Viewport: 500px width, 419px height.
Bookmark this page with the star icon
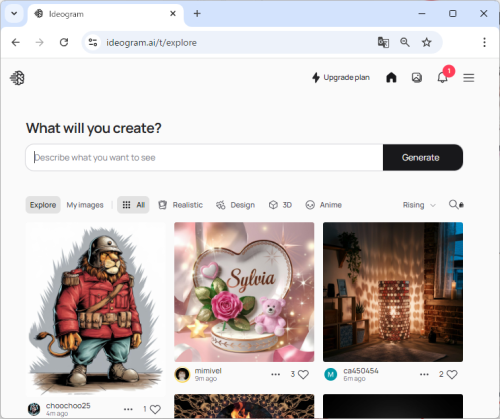(426, 42)
